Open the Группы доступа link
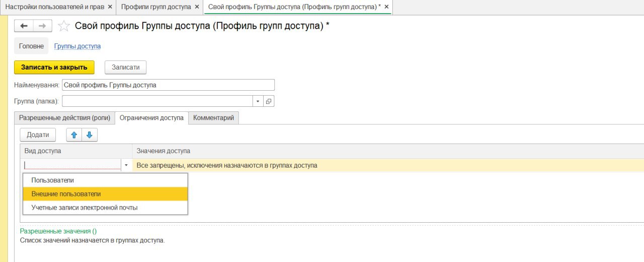 point(77,46)
